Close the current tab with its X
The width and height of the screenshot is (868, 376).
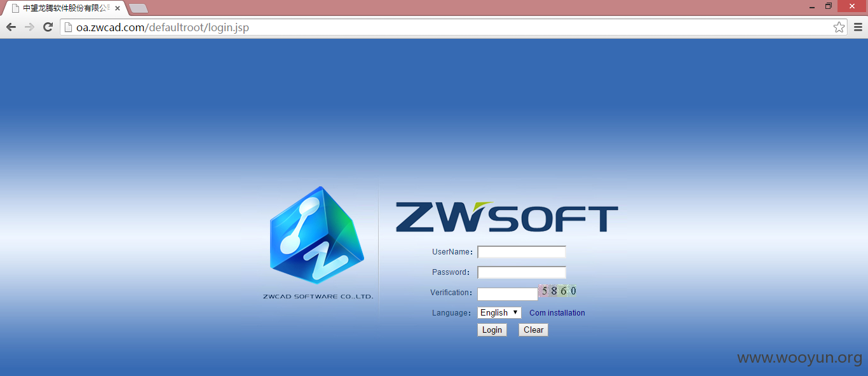118,8
